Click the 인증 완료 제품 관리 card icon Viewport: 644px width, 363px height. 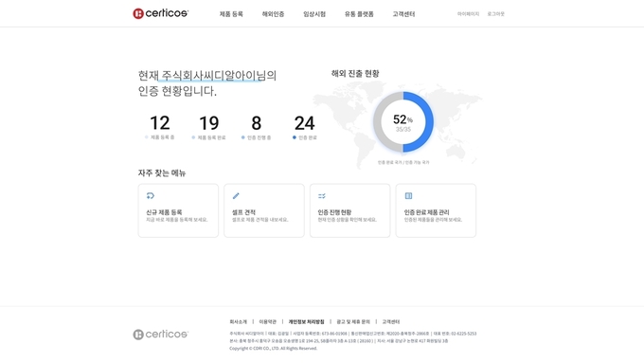click(408, 195)
